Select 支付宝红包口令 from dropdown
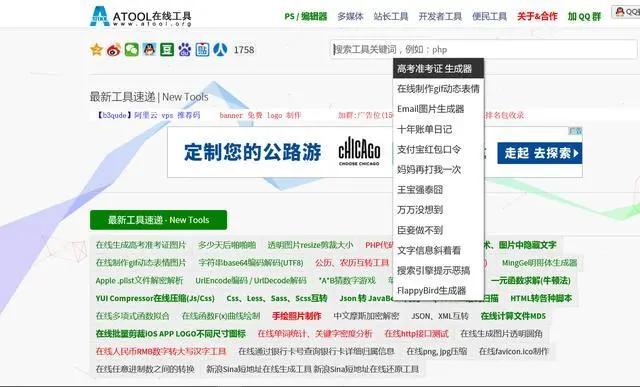Image resolution: width=640 pixels, height=387 pixels. [438, 149]
